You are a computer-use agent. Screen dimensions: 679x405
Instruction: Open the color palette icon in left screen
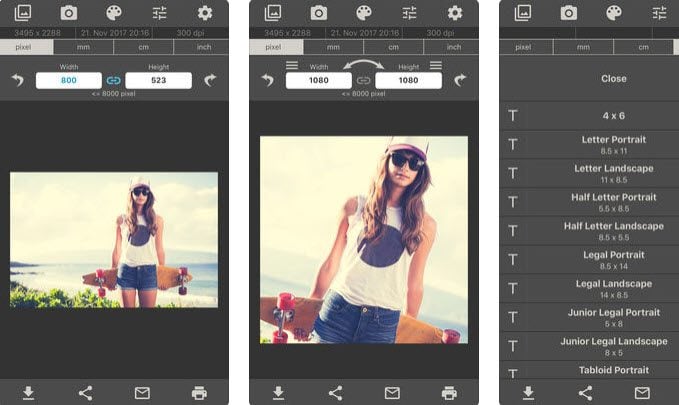pos(114,13)
